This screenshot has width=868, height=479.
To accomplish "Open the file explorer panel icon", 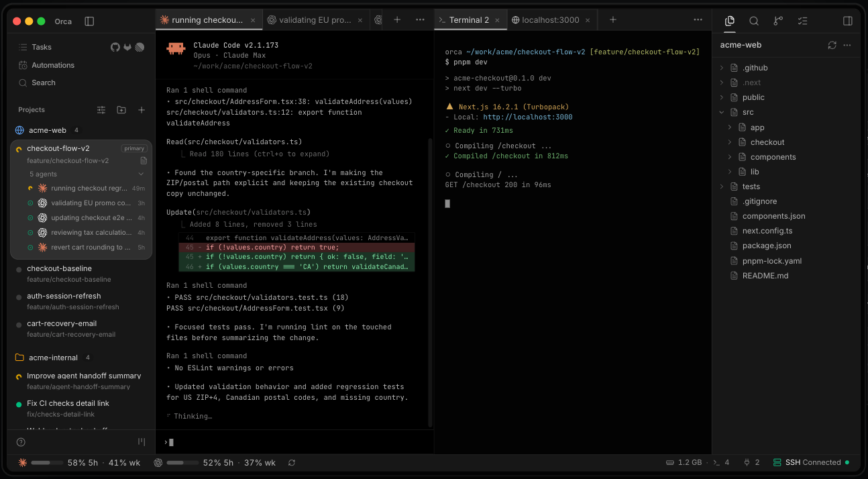I will 730,21.
